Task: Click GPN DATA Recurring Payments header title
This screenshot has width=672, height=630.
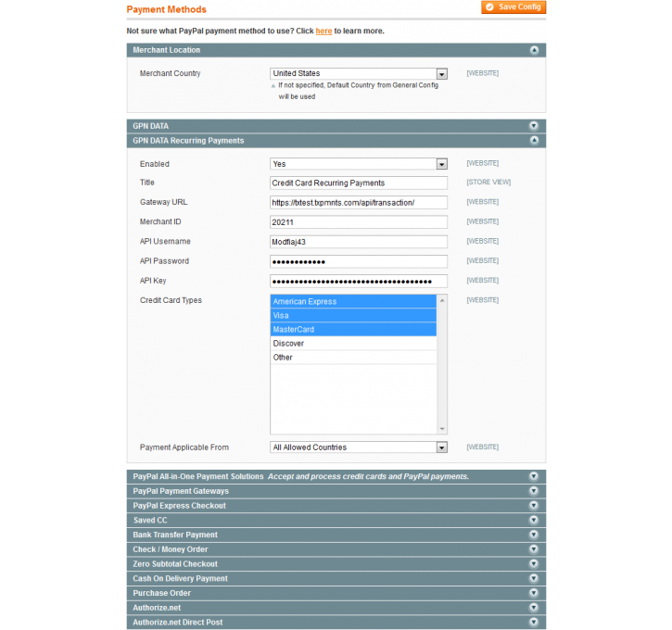Action: [x=188, y=141]
